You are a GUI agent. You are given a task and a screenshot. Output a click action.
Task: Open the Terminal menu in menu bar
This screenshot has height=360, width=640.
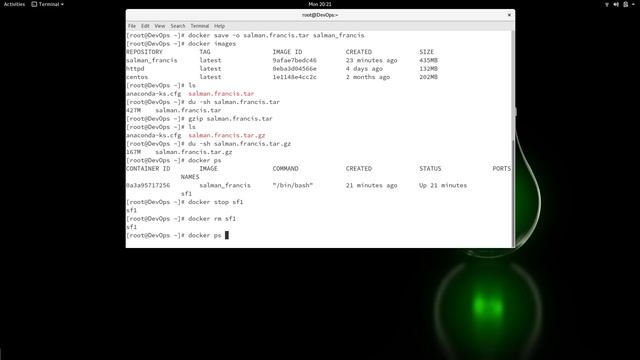(x=200, y=26)
